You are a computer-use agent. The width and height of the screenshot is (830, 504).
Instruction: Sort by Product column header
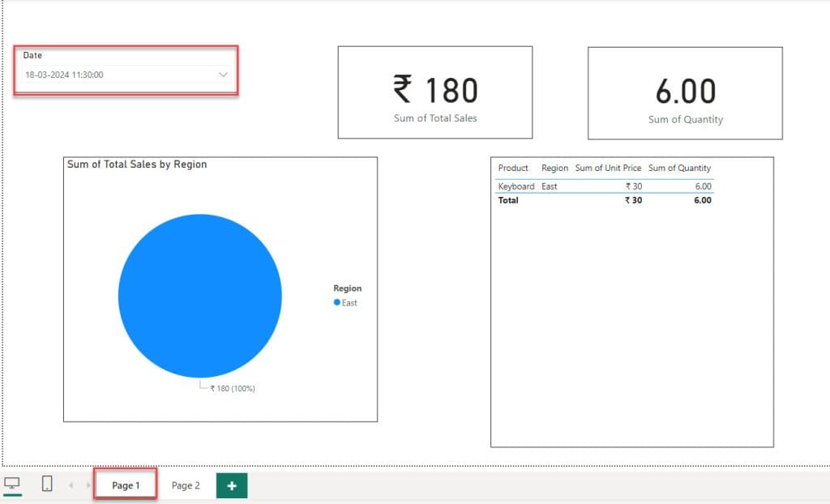pos(513,168)
